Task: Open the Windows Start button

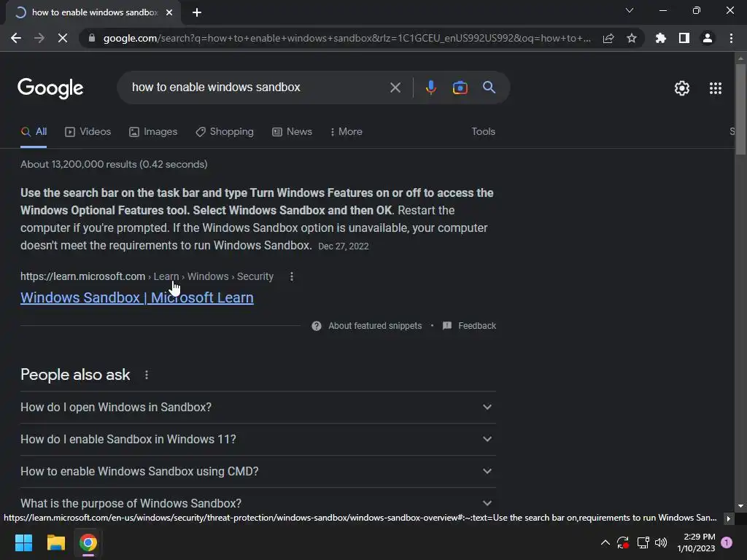Action: [23, 542]
